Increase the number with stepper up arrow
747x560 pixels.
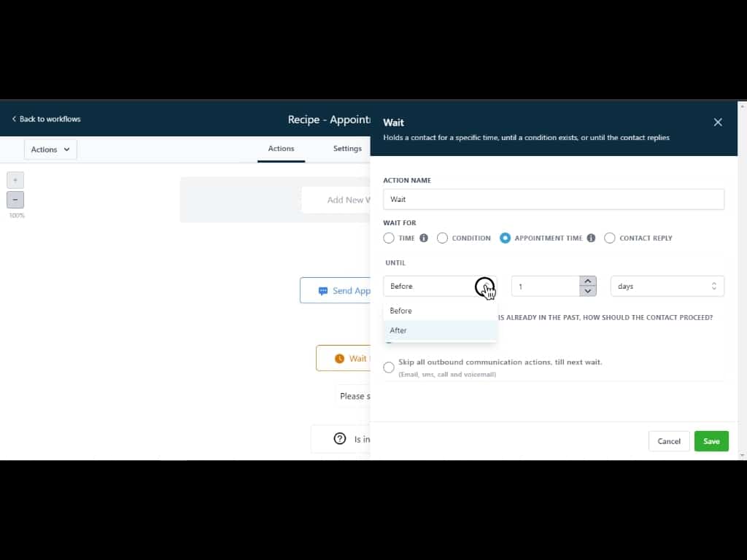(x=588, y=281)
